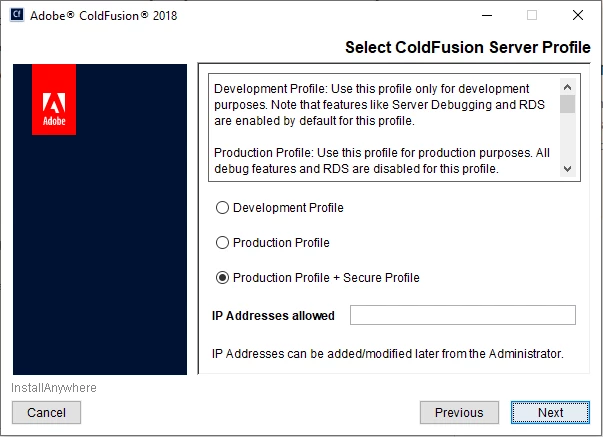Click the profile description scroll down arrow
The width and height of the screenshot is (603, 437).
pyautogui.click(x=568, y=170)
